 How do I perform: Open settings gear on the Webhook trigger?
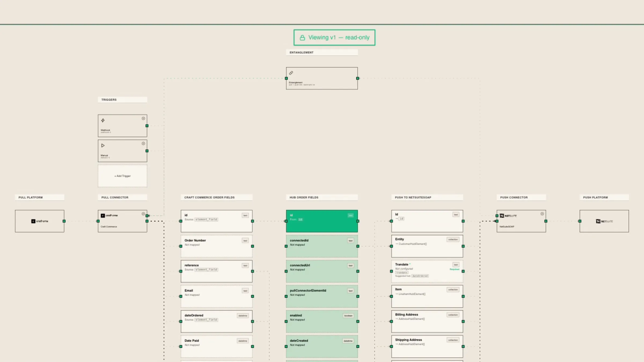point(143,118)
